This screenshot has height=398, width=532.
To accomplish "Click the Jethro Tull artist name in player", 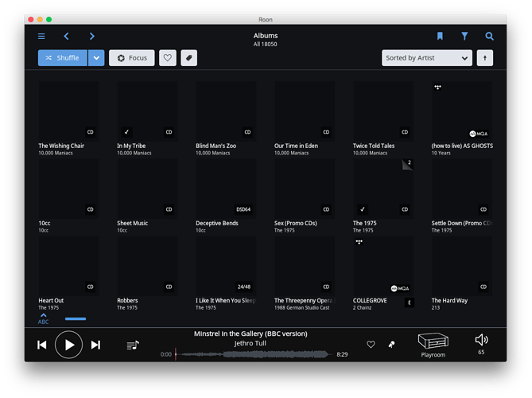I will 250,343.
